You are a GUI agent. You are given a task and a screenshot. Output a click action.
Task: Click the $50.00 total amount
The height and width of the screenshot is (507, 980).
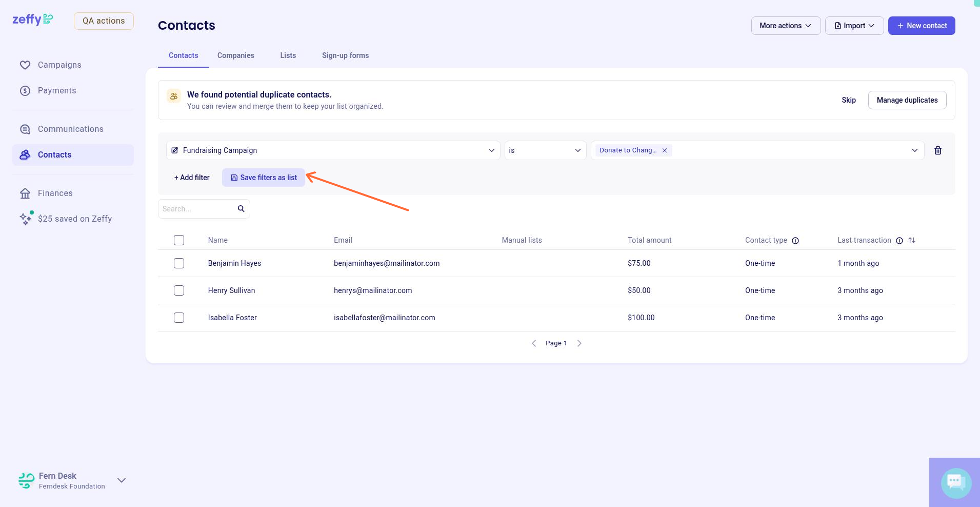click(x=639, y=290)
